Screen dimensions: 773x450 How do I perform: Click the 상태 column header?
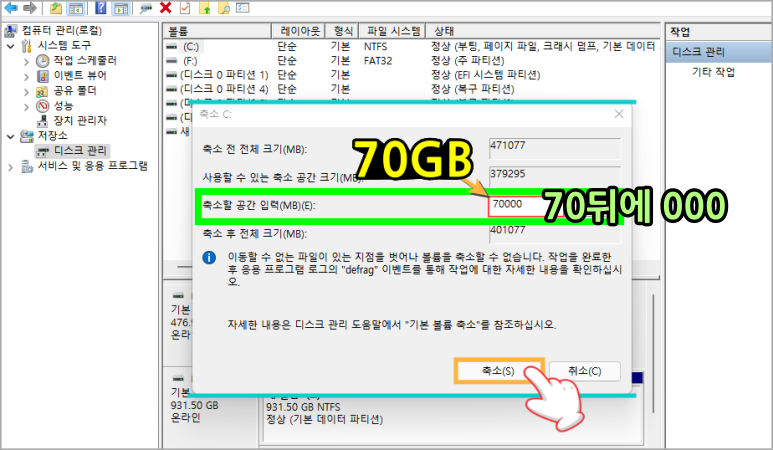pyautogui.click(x=542, y=31)
